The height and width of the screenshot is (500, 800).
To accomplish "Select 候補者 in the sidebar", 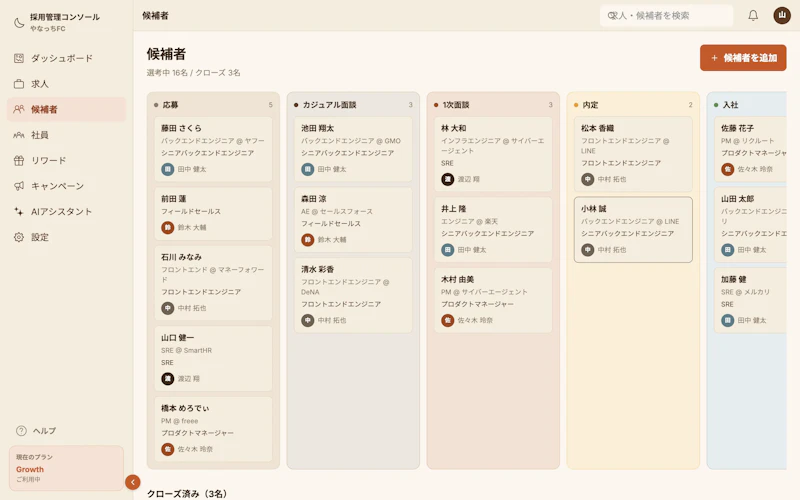I will [x=66, y=109].
